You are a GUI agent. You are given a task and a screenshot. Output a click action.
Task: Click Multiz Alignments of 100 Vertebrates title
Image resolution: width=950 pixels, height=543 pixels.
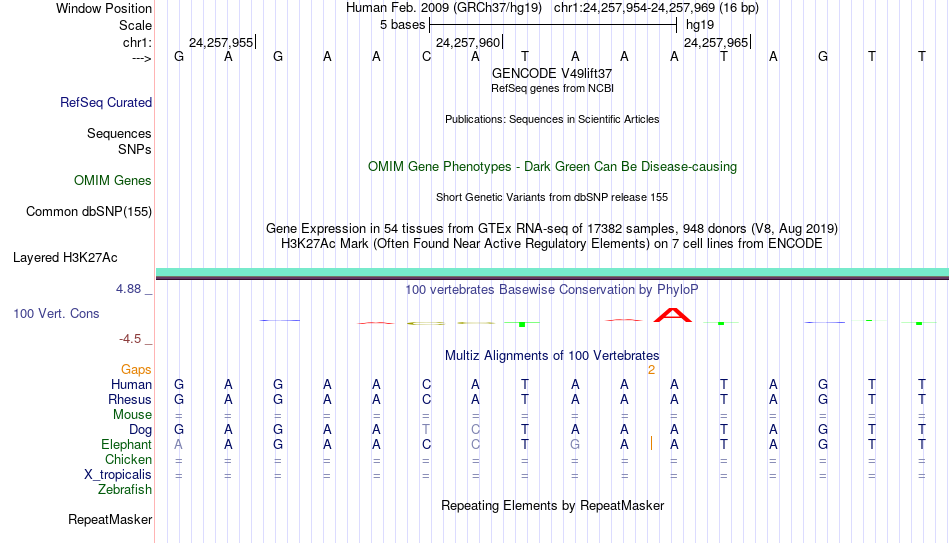pyautogui.click(x=552, y=356)
